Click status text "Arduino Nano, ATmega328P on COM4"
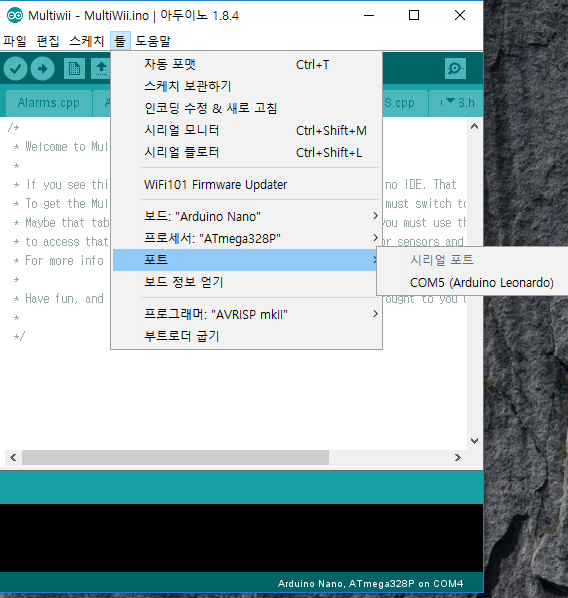Viewport: 568px width, 598px height. pyautogui.click(x=370, y=584)
